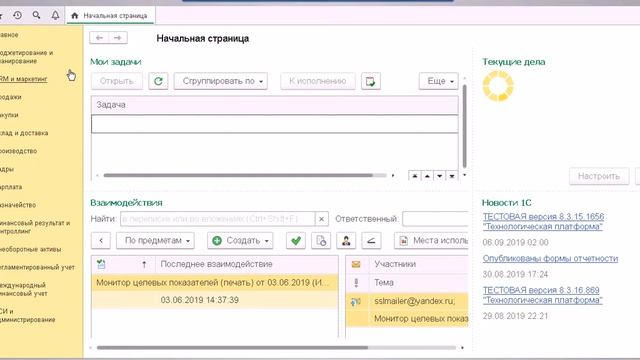Open the По предметам dropdown
This screenshot has height=360, width=640.
pos(156,240)
